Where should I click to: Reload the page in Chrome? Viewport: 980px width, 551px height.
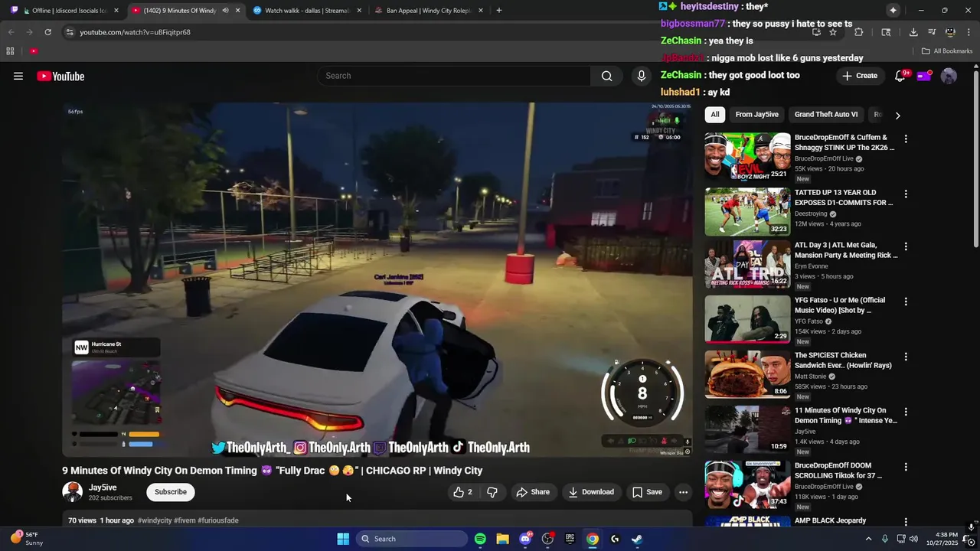pyautogui.click(x=47, y=32)
